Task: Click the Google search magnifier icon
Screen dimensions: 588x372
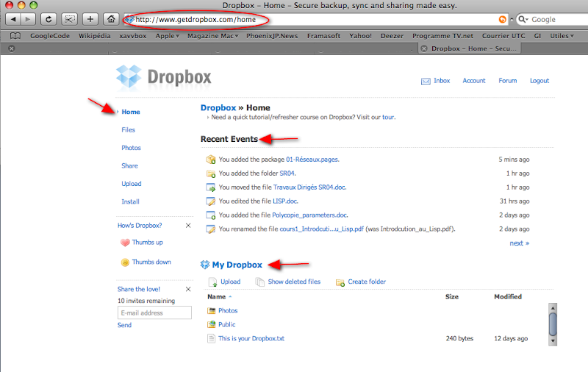Action: pos(522,19)
